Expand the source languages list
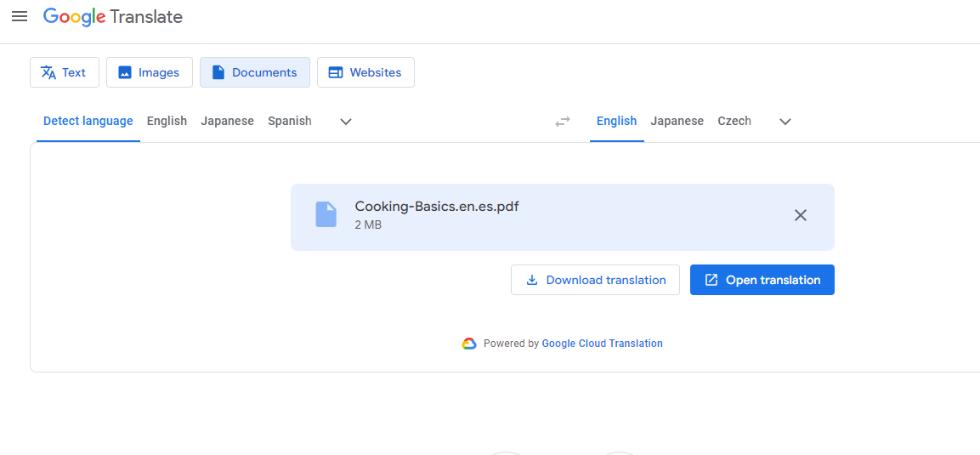Viewport: 980px width, 455px height. pyautogui.click(x=346, y=122)
